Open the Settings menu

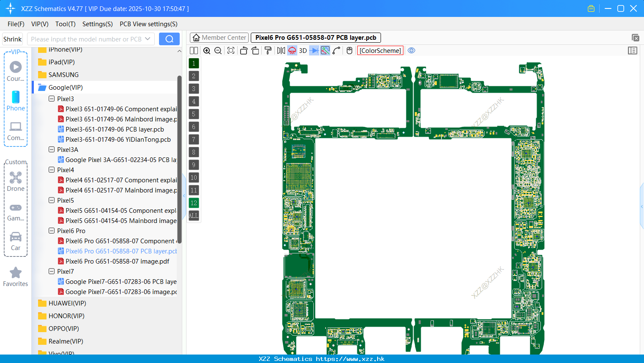(x=98, y=24)
